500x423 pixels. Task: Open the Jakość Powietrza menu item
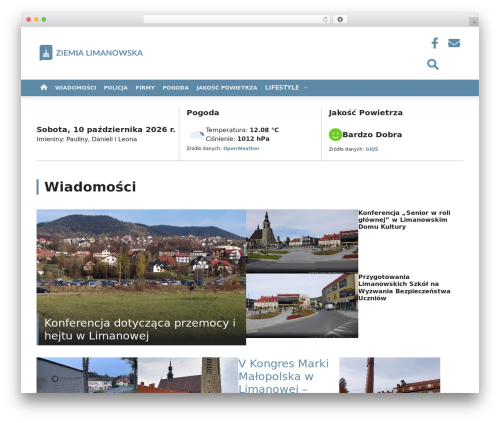[x=227, y=88]
